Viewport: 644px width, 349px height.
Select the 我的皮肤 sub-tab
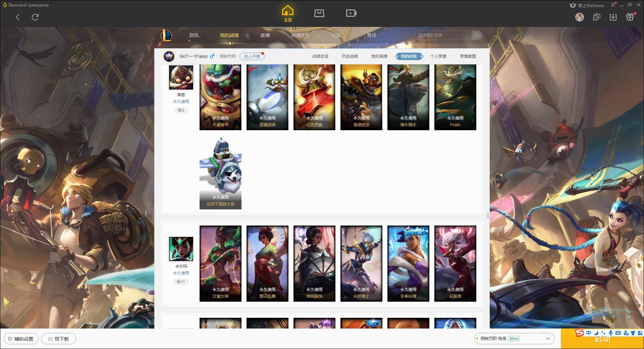[x=409, y=56]
